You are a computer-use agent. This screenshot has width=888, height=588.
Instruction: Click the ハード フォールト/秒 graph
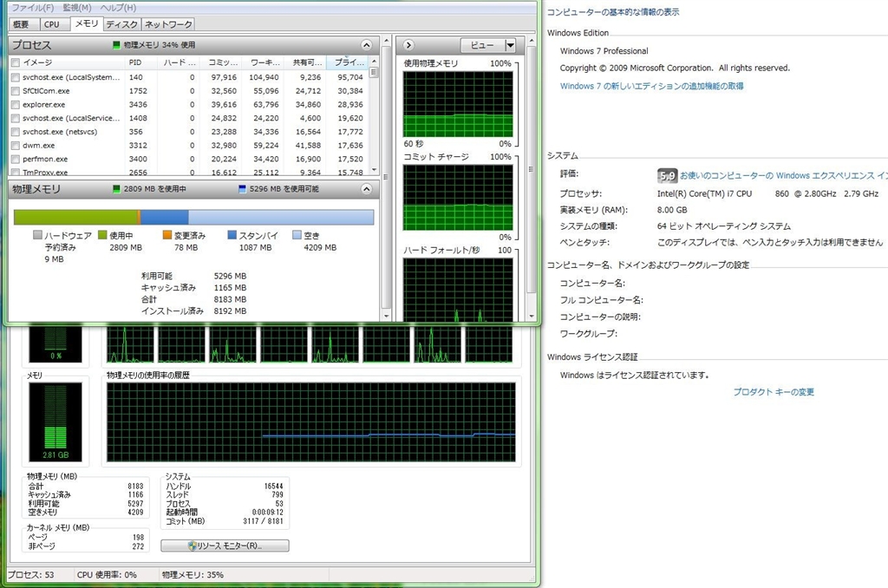pyautogui.click(x=458, y=290)
